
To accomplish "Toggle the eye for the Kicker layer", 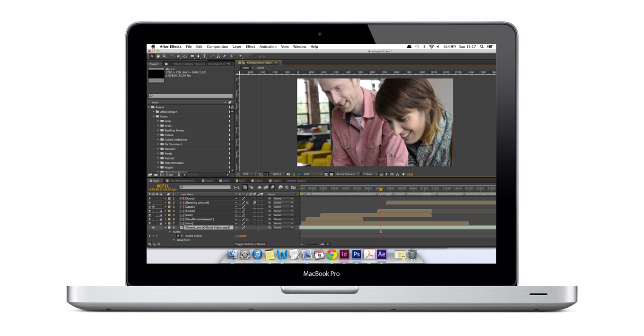I will click(150, 211).
